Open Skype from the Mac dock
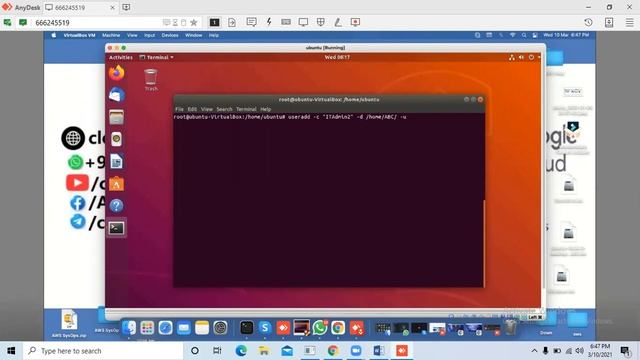Image resolution: width=640 pixels, height=360 pixels. point(265,327)
